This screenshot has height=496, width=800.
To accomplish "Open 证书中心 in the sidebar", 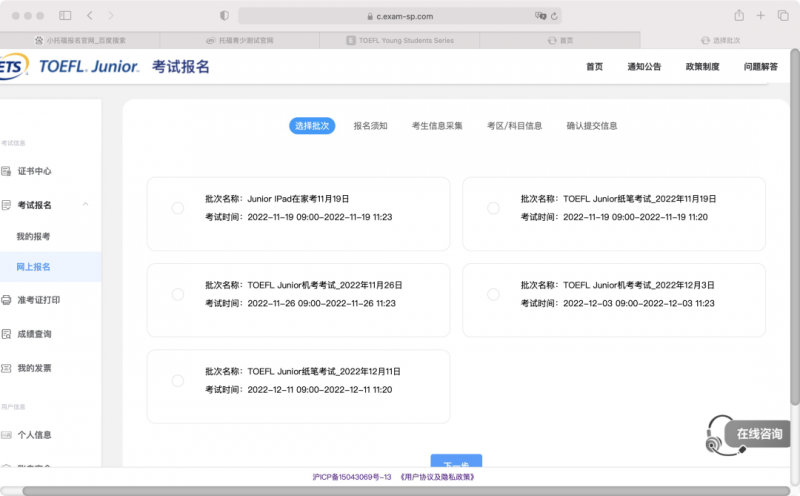I will (35, 171).
